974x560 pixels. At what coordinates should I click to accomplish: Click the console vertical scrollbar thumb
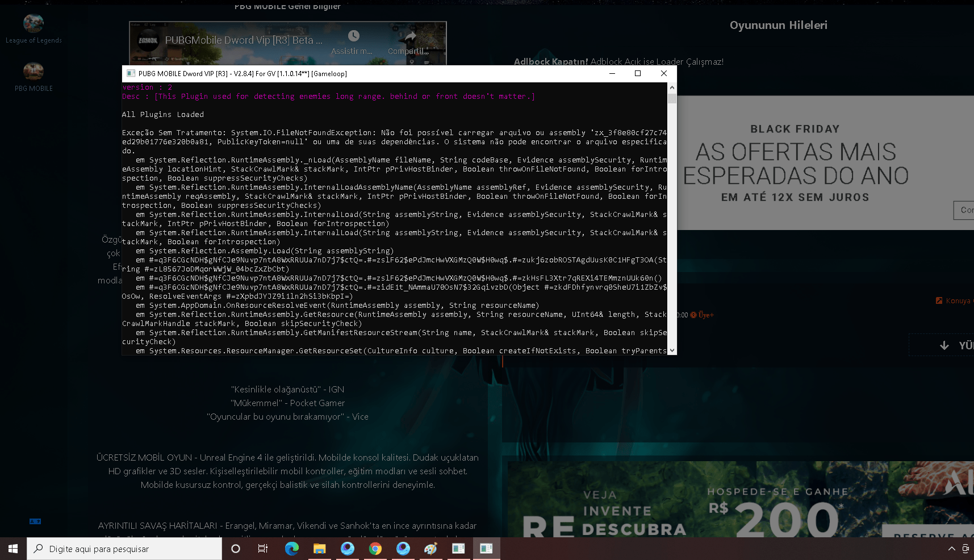(672, 98)
